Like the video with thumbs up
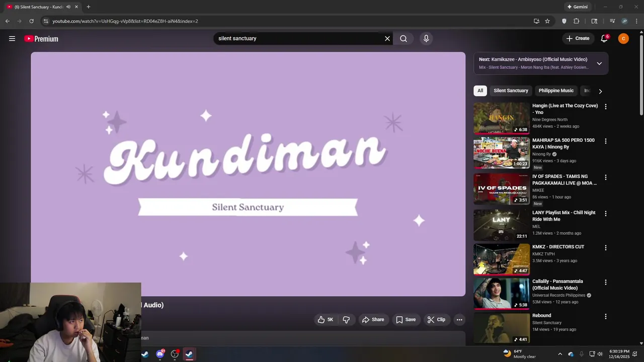 click(x=326, y=320)
